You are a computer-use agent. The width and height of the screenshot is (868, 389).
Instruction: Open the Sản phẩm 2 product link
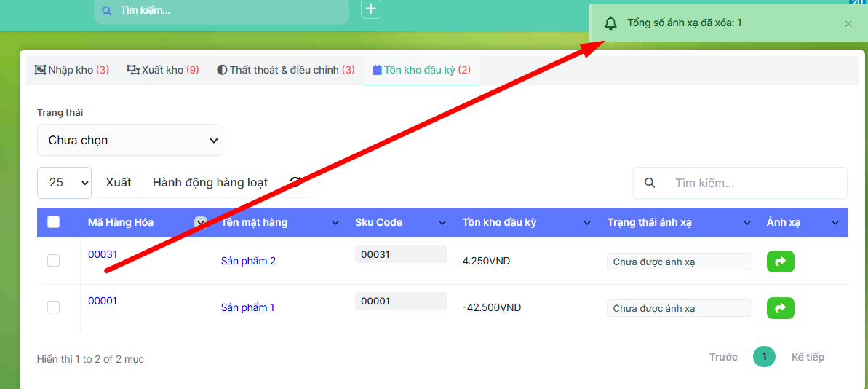(248, 261)
